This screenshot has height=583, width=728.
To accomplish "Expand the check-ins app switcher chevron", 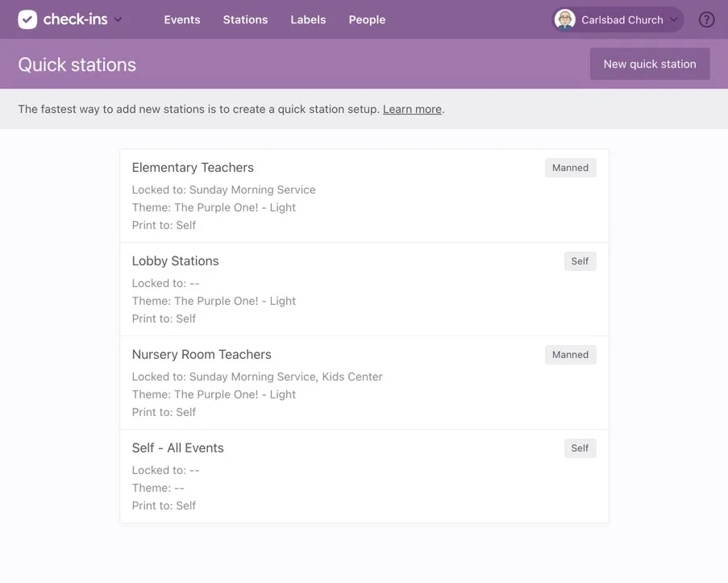I will pos(119,19).
